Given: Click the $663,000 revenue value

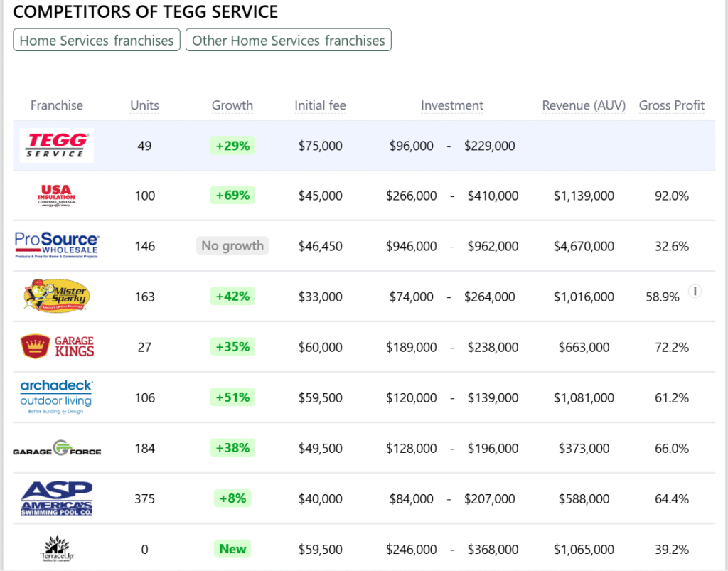Looking at the screenshot, I should point(584,347).
